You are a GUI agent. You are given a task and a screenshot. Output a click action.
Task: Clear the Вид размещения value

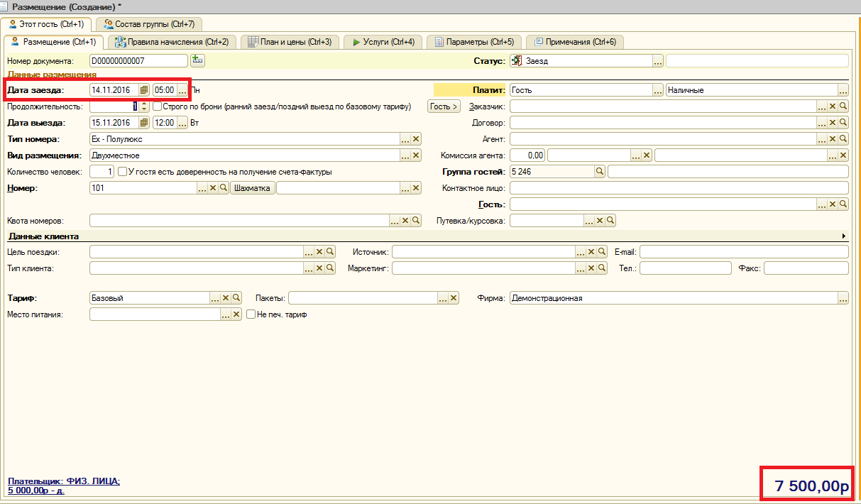point(417,155)
